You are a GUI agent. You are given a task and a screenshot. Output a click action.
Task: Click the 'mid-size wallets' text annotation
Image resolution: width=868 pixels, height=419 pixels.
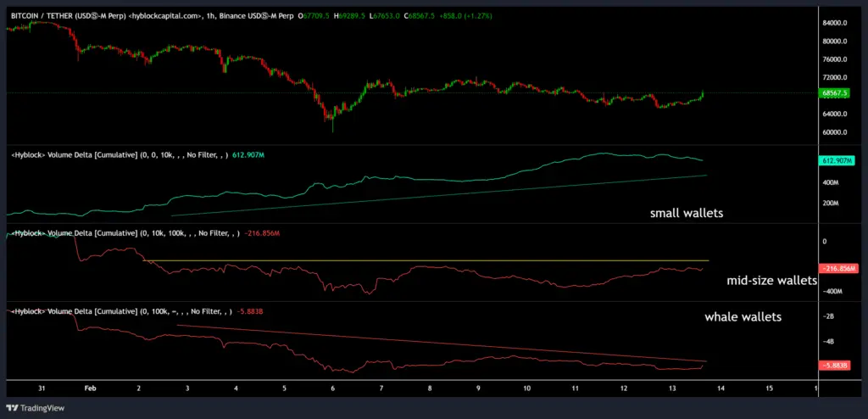point(771,280)
